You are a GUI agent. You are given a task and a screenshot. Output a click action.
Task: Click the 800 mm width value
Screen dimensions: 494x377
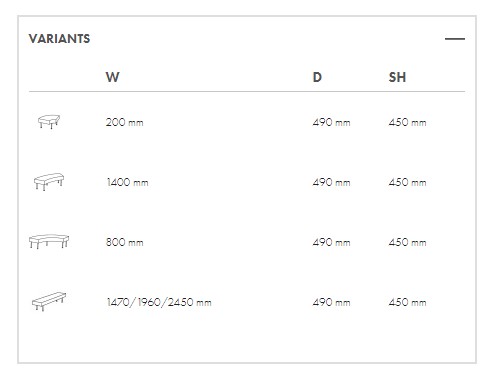(x=125, y=242)
